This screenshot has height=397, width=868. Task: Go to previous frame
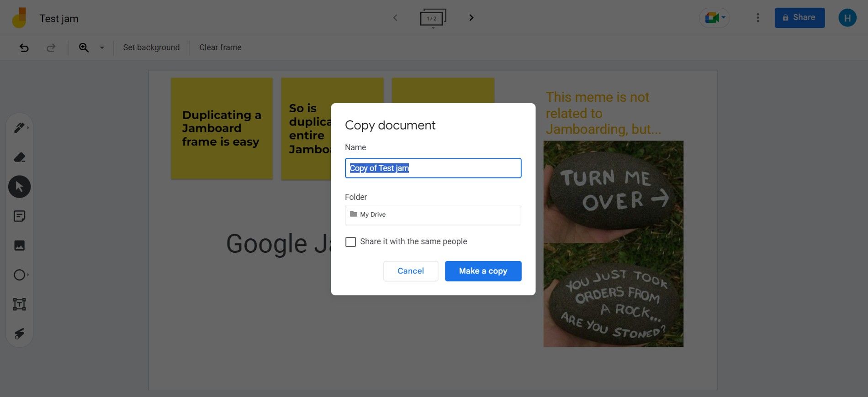coord(395,18)
